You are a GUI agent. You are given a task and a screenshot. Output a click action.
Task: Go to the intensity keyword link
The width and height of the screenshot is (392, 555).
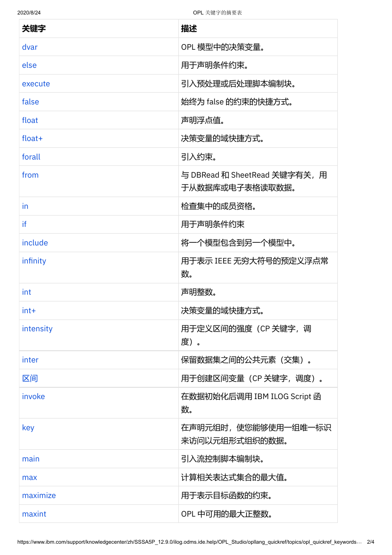(x=37, y=329)
